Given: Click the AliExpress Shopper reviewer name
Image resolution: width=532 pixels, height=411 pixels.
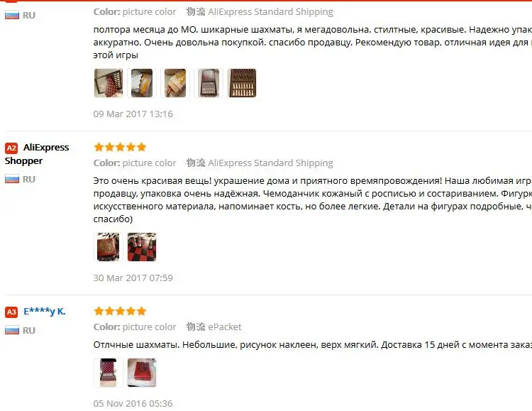Looking at the screenshot, I should 37,154.
